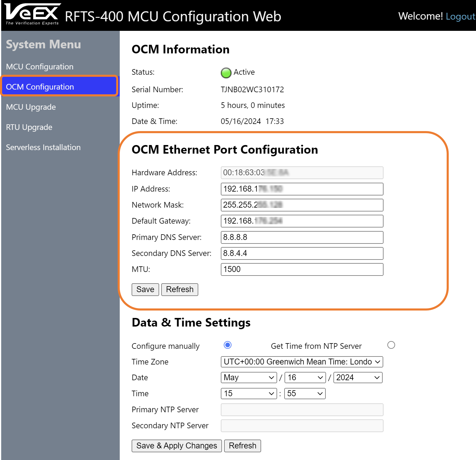Screen dimensions: 476x460
Task: Save the Ethernet port configuration
Action: click(145, 289)
